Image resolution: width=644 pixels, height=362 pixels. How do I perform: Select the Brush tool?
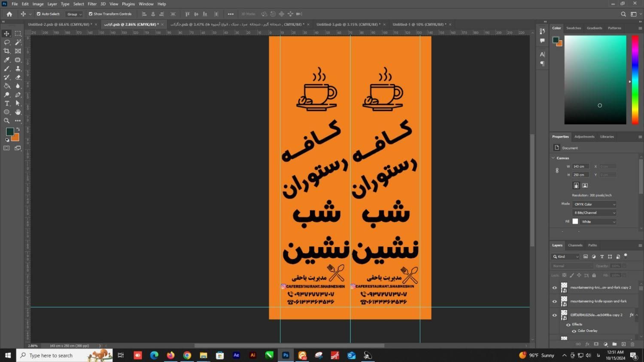click(7, 69)
